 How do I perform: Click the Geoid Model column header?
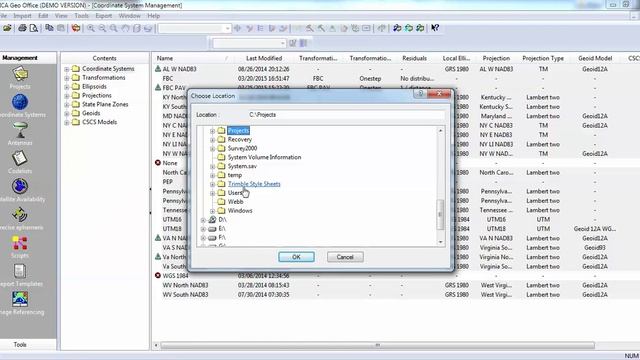click(x=595, y=58)
